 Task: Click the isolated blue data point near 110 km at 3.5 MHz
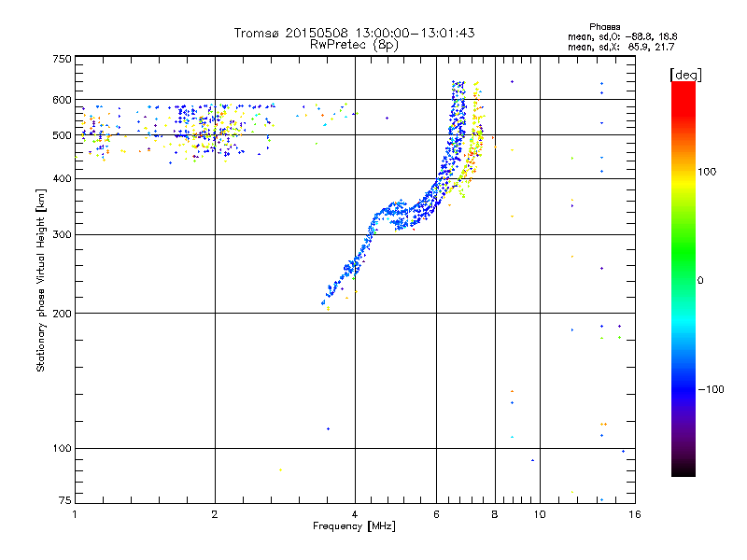[x=329, y=429]
